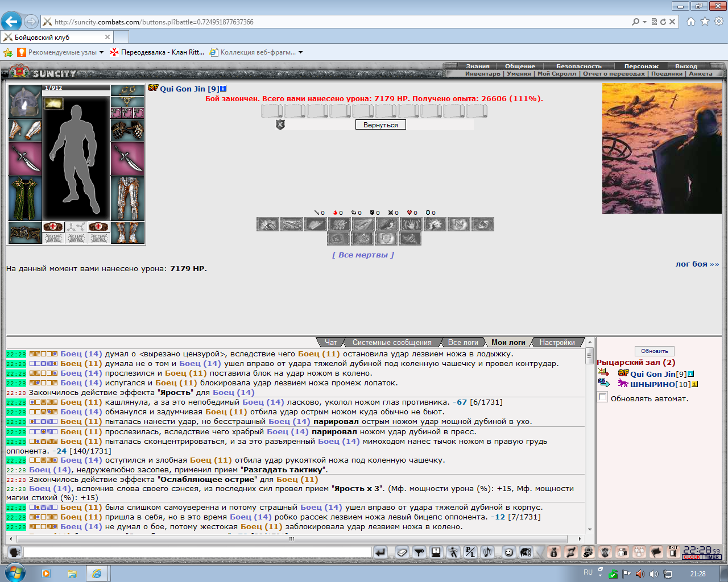Click the Выход menu item

click(x=686, y=66)
